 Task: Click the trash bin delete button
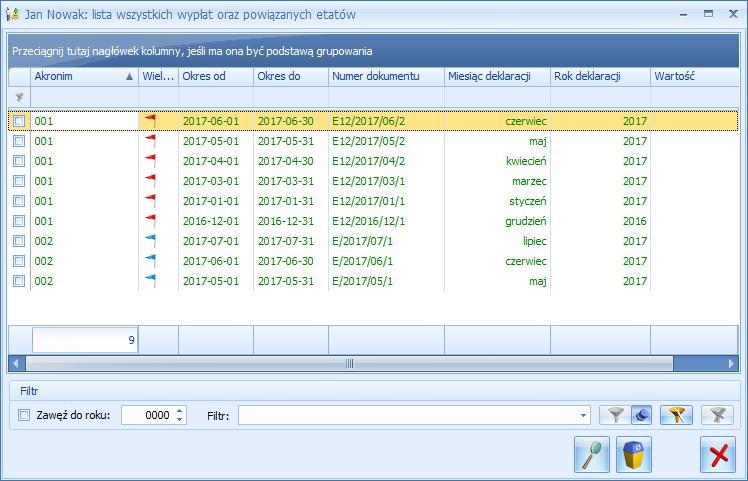click(x=635, y=455)
